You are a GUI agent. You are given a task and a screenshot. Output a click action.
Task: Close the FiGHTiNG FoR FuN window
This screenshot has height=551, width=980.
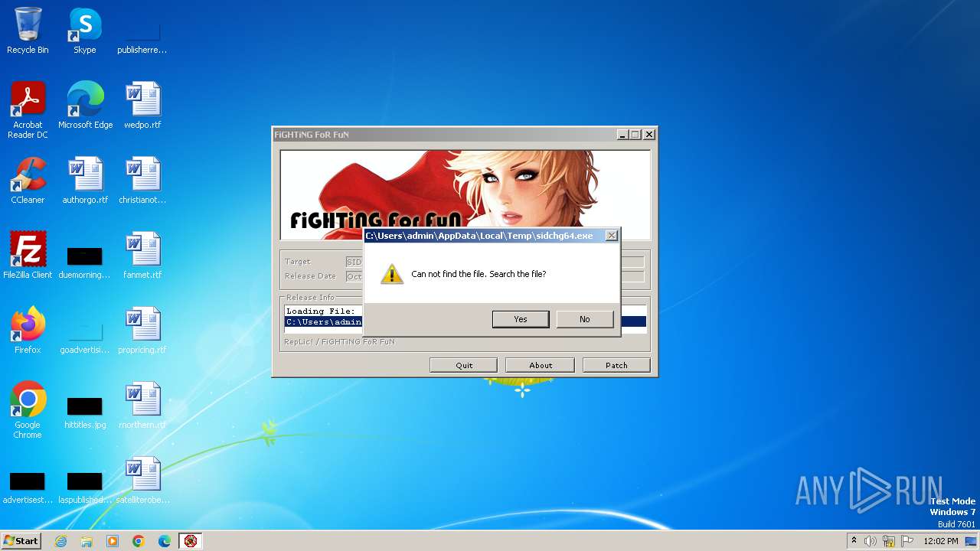click(x=649, y=135)
